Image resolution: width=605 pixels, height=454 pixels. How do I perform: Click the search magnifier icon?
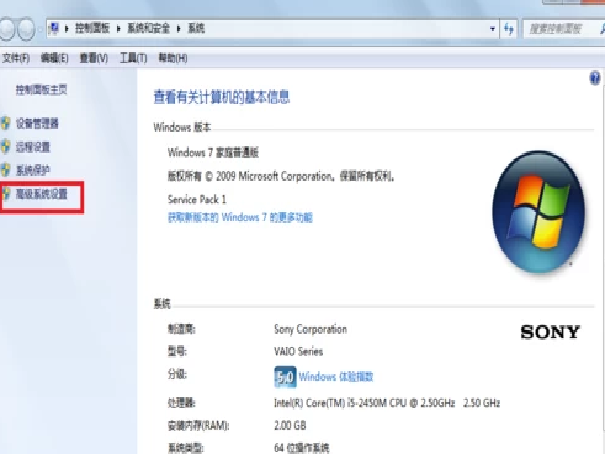coord(602,29)
